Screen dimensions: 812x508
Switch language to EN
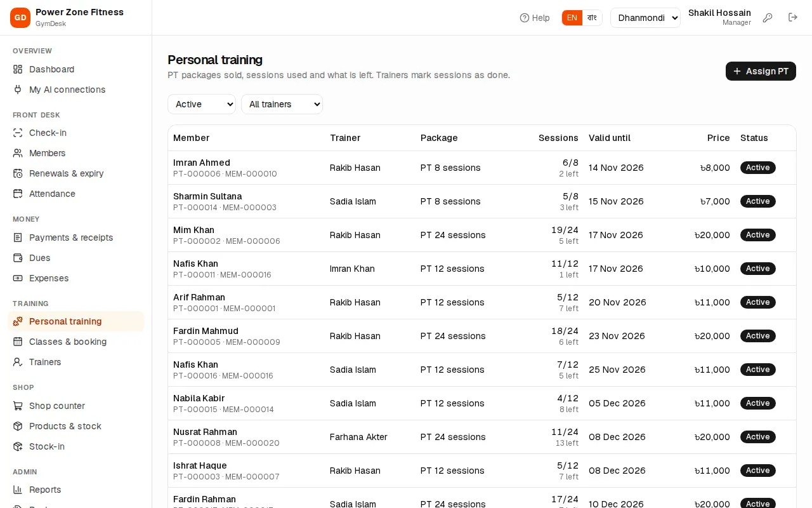(x=572, y=18)
